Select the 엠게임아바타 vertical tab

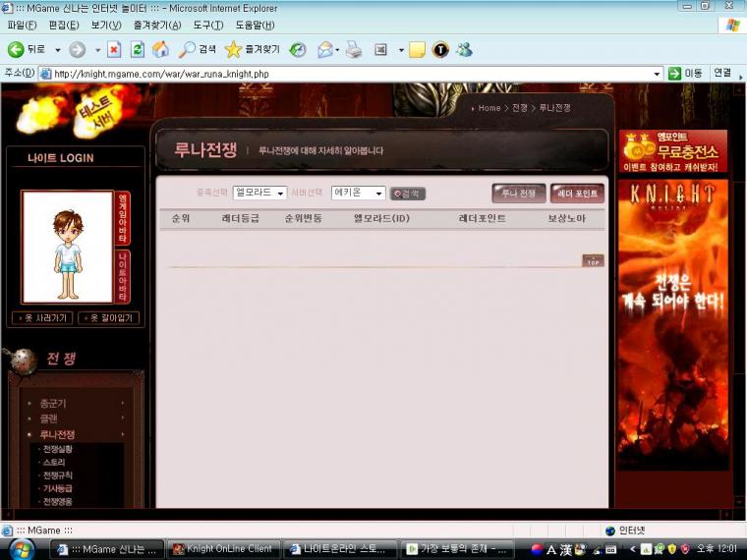point(123,218)
